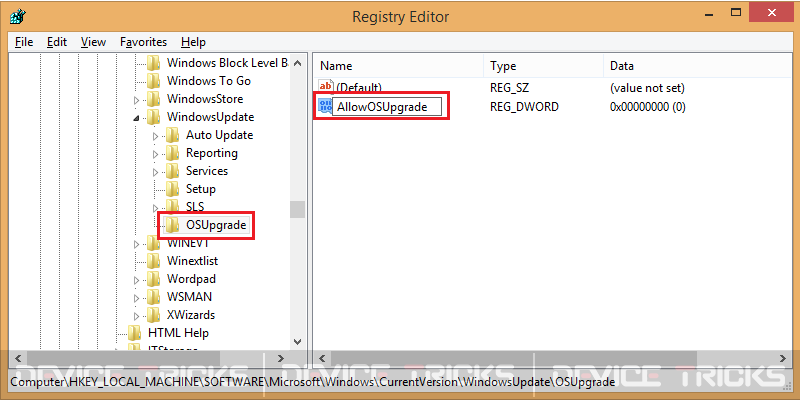Click the Wordpad folder icon
The width and height of the screenshot is (800, 400).
pos(153,279)
